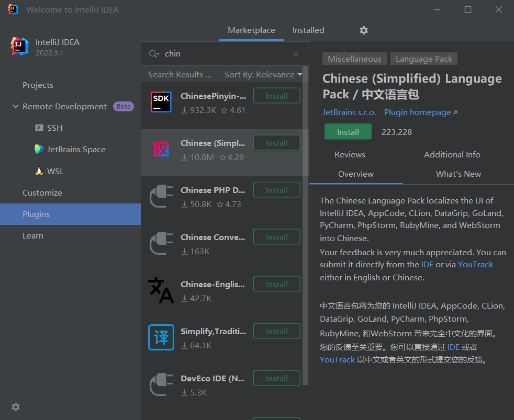Click Simplify,Traditional plugin icon
This screenshot has width=514, height=420.
point(161,337)
